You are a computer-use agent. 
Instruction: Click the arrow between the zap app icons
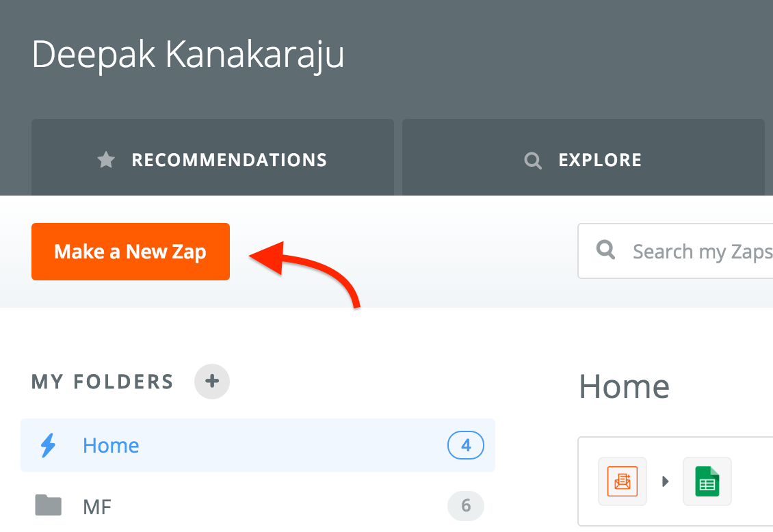665,481
